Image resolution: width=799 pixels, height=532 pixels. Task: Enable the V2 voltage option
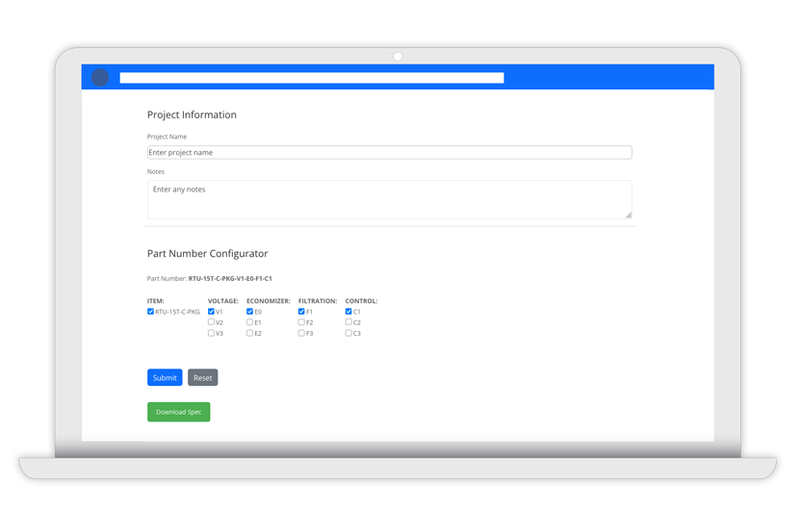point(212,322)
